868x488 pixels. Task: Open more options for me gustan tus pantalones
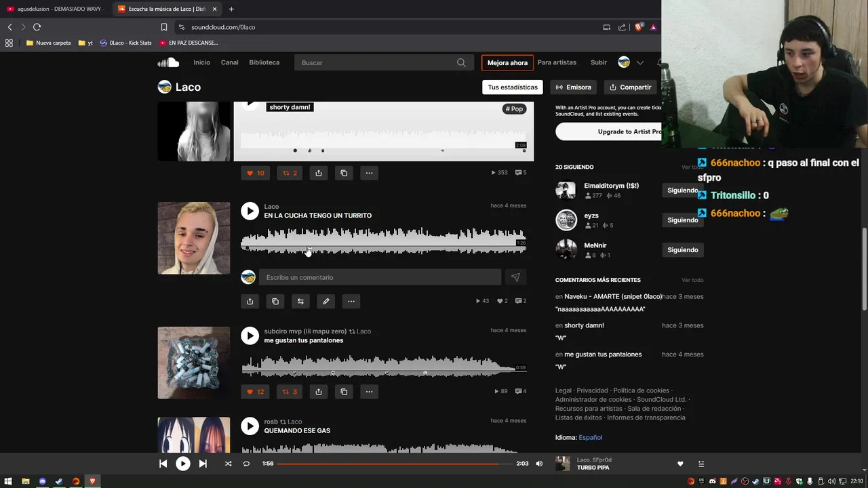point(369,391)
